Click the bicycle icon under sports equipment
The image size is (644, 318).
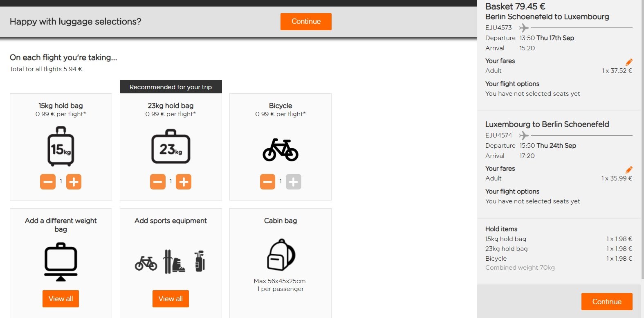pos(146,263)
